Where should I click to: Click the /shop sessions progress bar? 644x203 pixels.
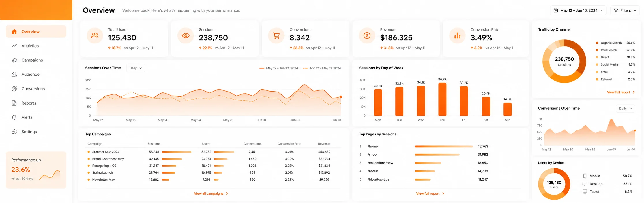437,155
